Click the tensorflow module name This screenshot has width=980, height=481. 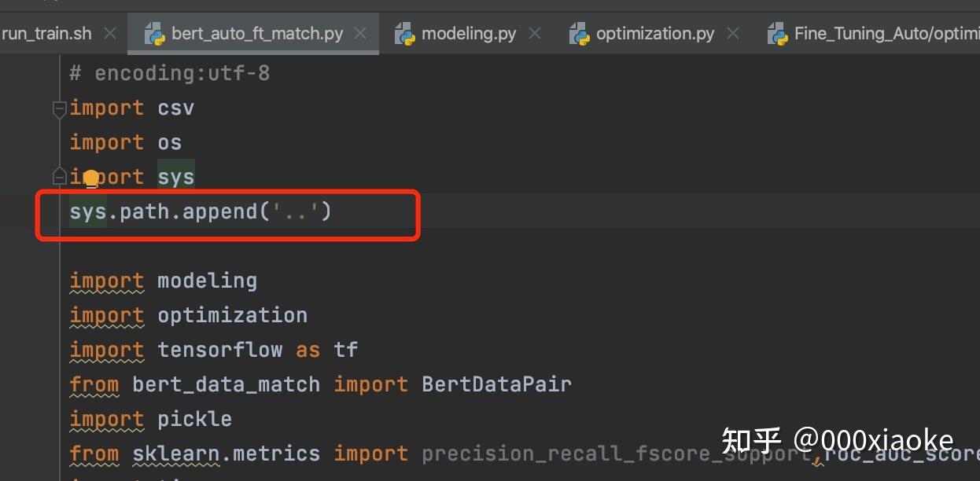tap(219, 350)
